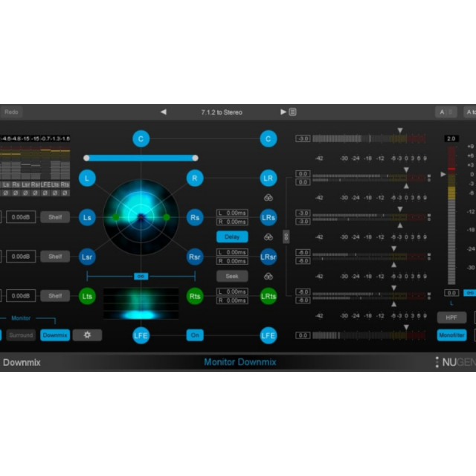Screen dimensions: 476x476
Task: Click the L 0.00ms delay field beside Rs
Action: 232,213
